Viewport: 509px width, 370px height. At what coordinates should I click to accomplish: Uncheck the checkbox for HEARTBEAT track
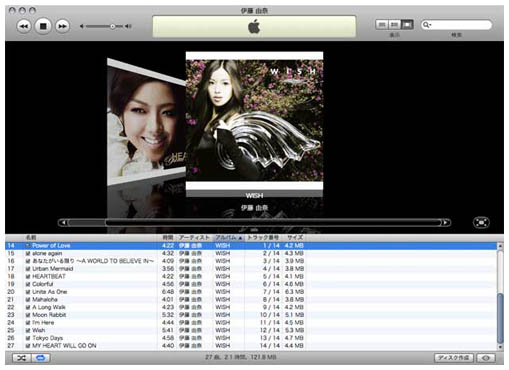(28, 276)
